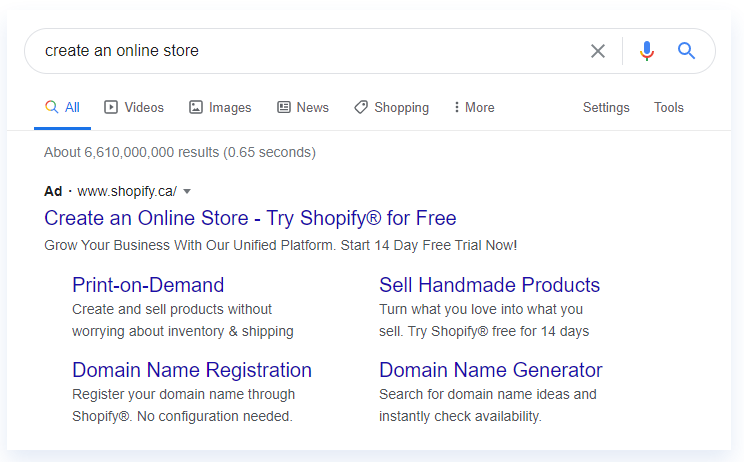Open the Create an Online Store Shopify ad
Screen dimensions: 744x462
(250, 218)
